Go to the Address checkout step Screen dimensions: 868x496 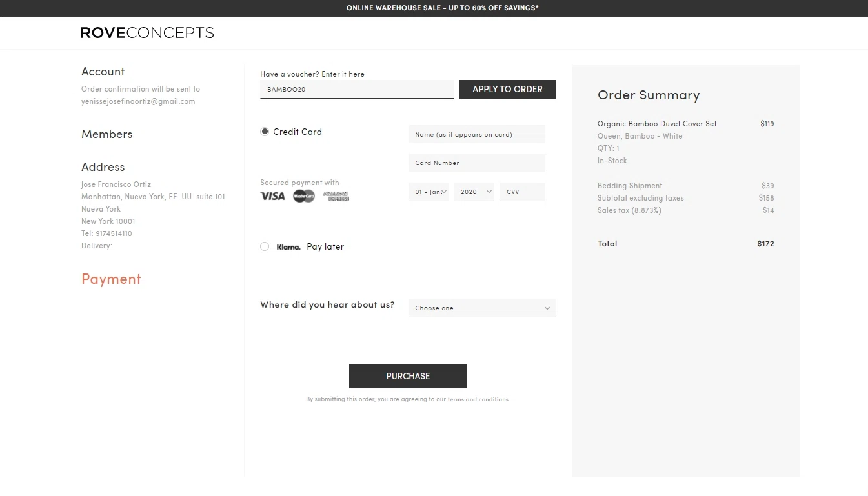[x=103, y=167]
